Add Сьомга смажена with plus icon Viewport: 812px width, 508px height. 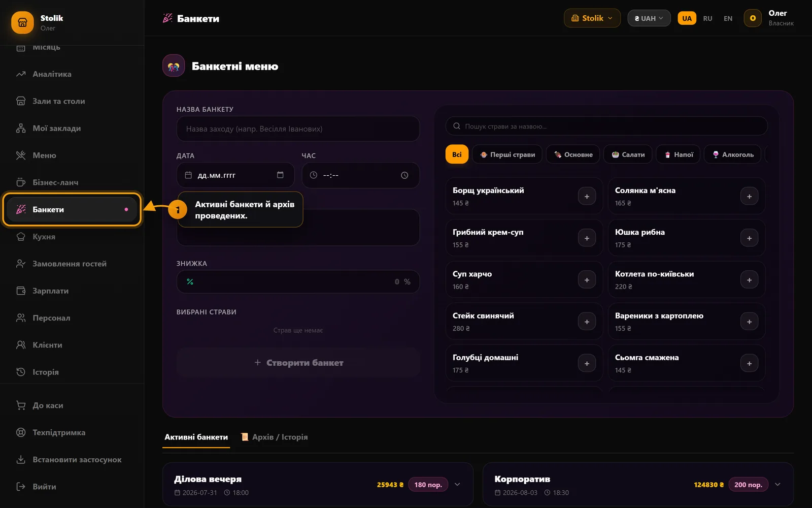pyautogui.click(x=749, y=363)
